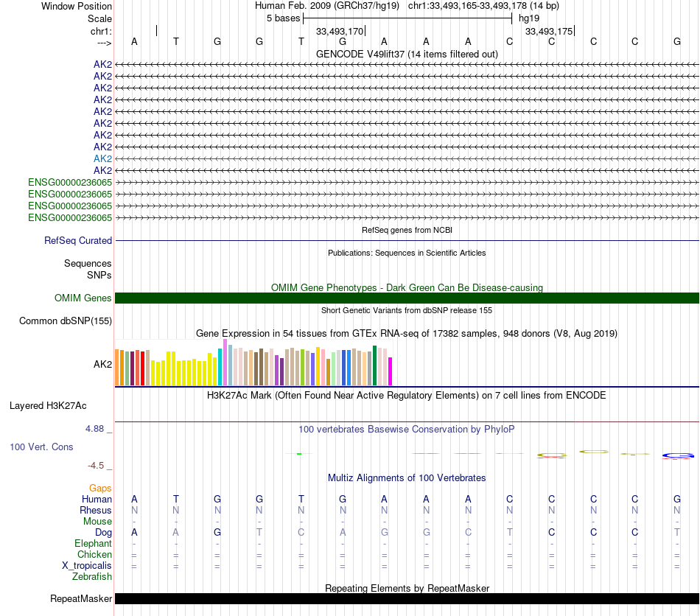This screenshot has width=700, height=616.
Task: Click the 5 bases scale label
Action: click(283, 18)
